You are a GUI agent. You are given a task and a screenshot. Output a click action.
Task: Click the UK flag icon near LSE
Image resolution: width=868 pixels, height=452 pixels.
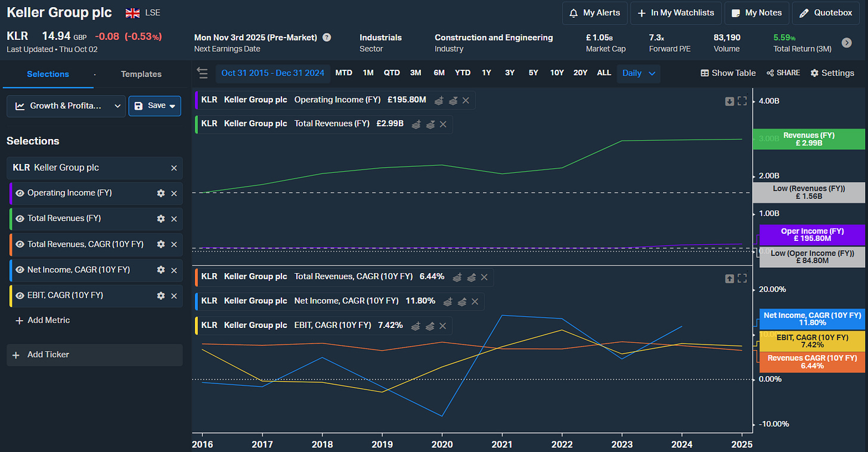[x=132, y=13]
